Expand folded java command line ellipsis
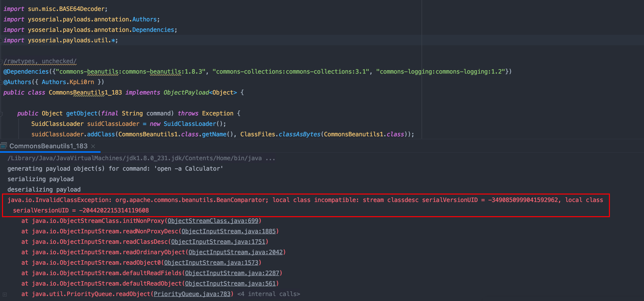 [x=270, y=158]
